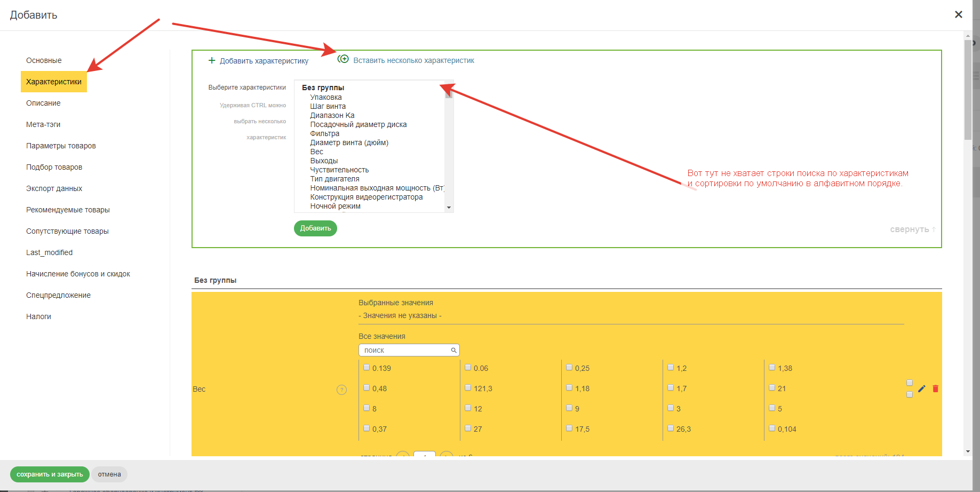Click the green plus icon before Добавить характеристику

pyautogui.click(x=212, y=60)
